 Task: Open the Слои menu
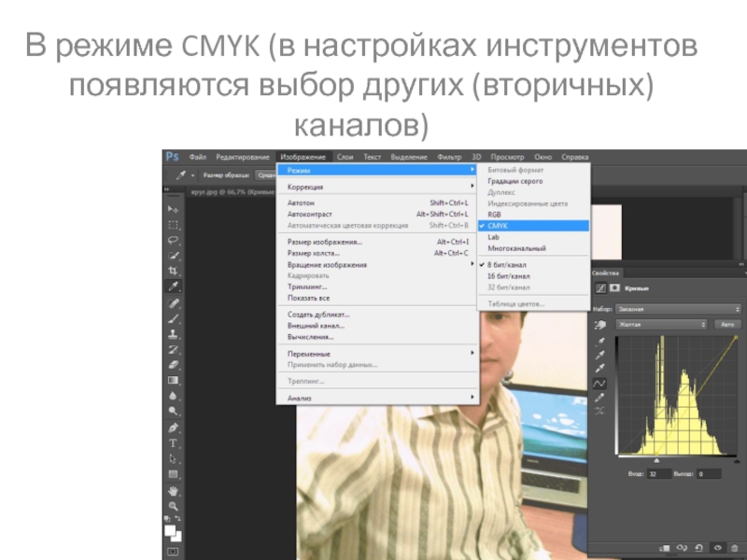345,157
